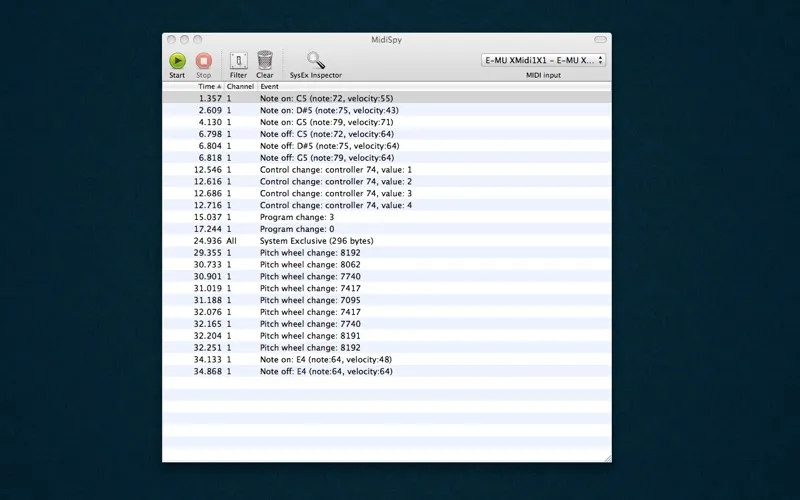Open the SysEx Inspector magnifier icon
Image resolution: width=800 pixels, height=500 pixels.
tap(316, 60)
